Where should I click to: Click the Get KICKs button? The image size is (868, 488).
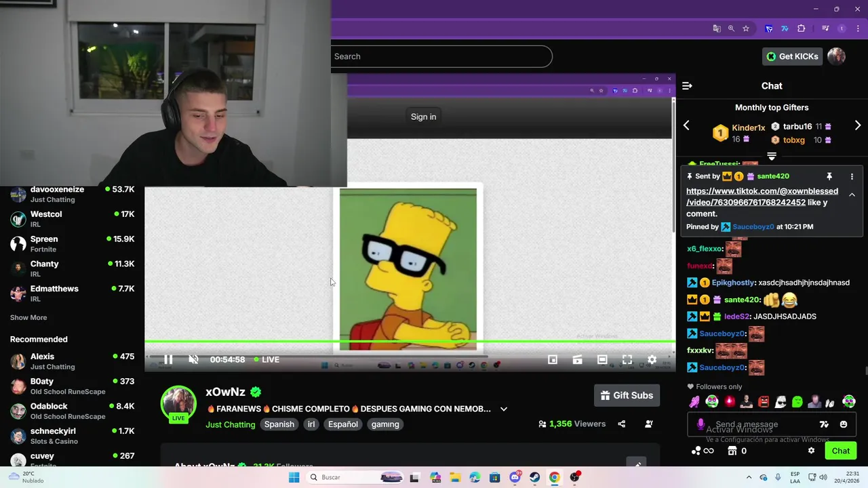click(x=792, y=56)
